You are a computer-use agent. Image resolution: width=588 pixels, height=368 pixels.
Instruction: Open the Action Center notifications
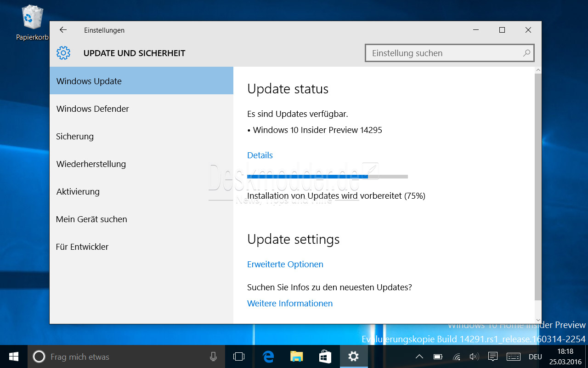tap(493, 356)
